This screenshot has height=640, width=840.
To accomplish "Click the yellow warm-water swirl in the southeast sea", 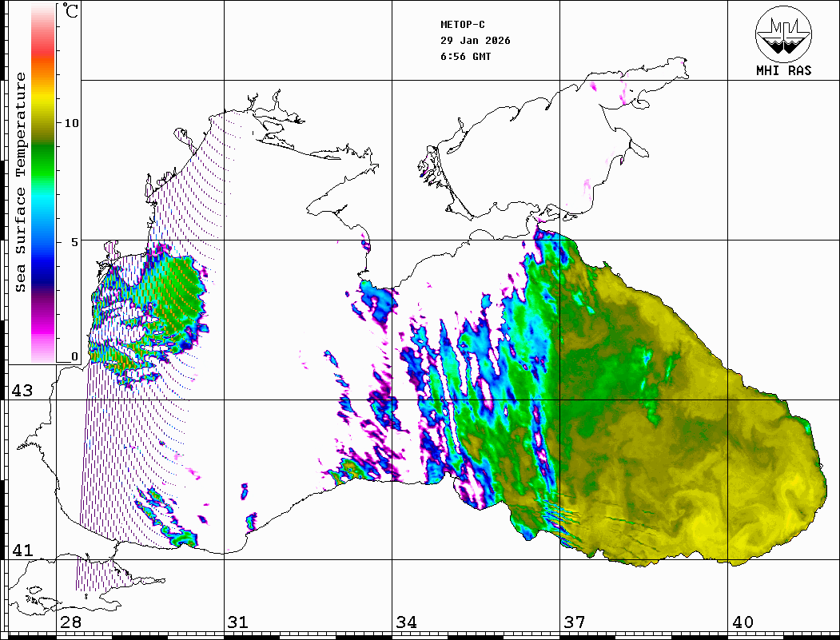I will (x=703, y=511).
